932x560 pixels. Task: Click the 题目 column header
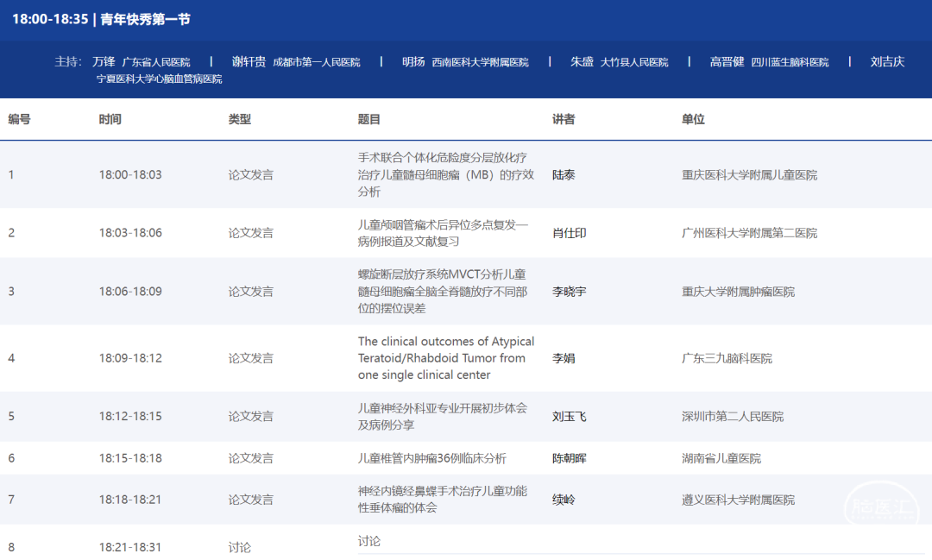point(368,119)
